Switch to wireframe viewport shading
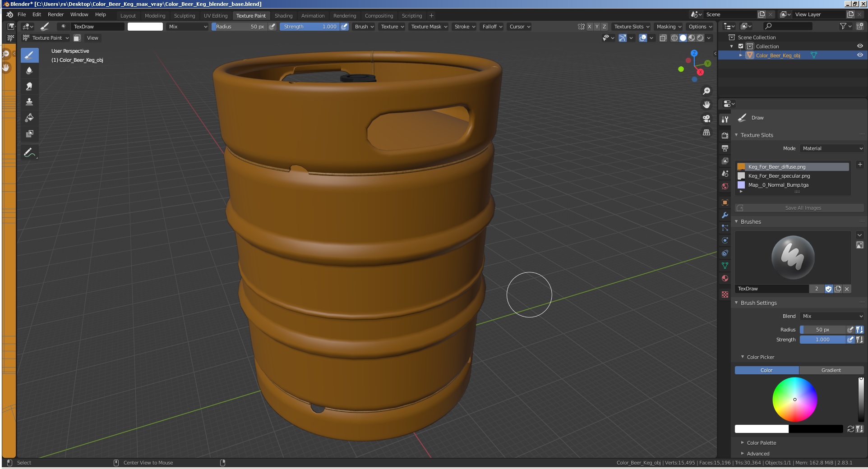The image size is (868, 469). tap(674, 38)
